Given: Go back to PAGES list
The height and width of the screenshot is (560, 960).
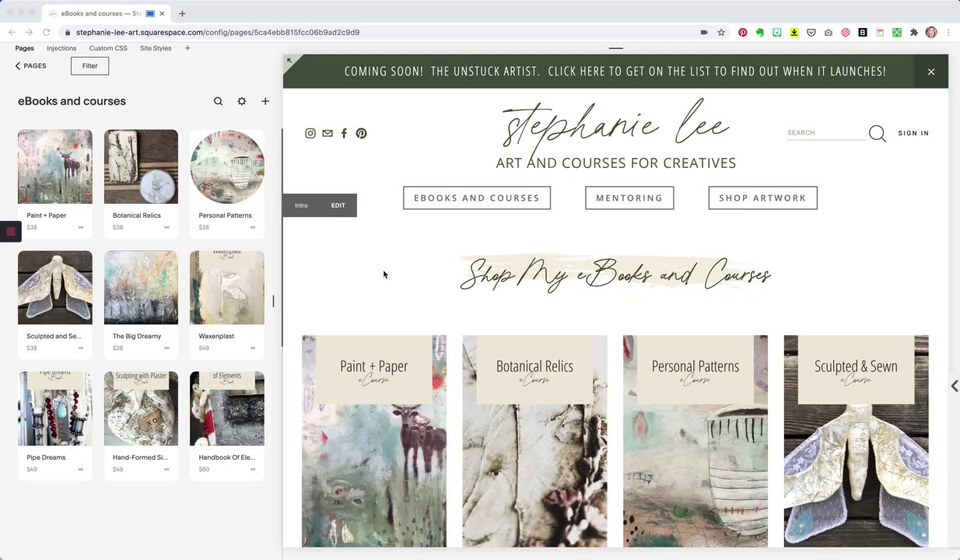Looking at the screenshot, I should point(31,66).
